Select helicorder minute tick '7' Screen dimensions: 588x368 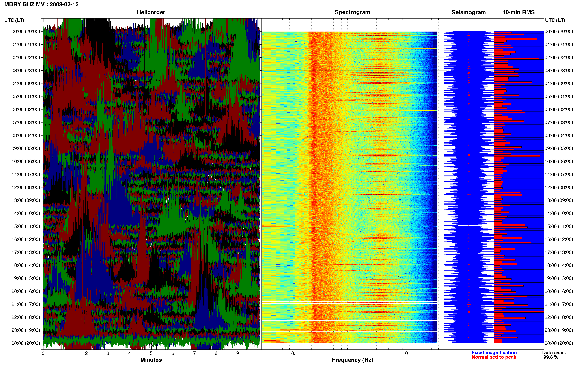pyautogui.click(x=195, y=353)
